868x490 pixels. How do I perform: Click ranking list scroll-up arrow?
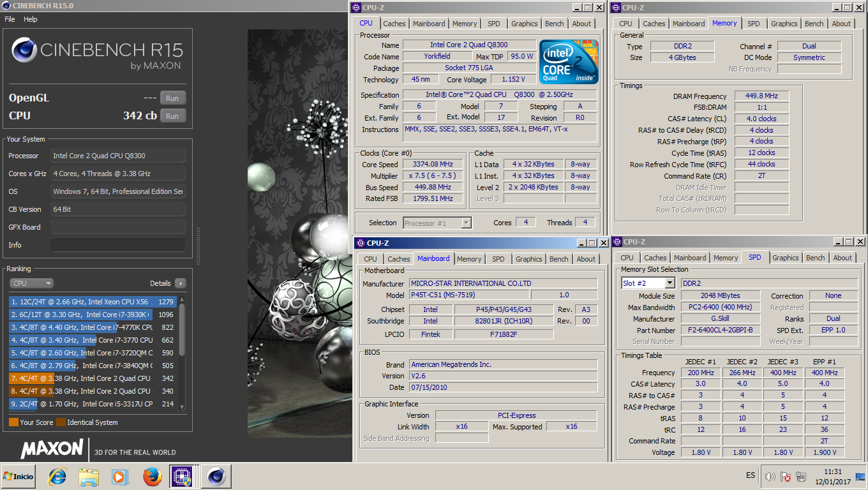point(182,299)
